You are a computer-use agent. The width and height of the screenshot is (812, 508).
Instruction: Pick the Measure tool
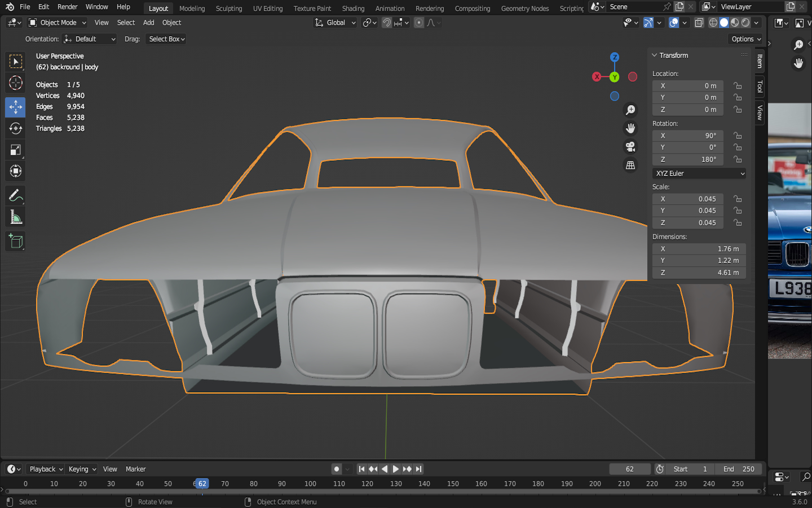tap(15, 217)
